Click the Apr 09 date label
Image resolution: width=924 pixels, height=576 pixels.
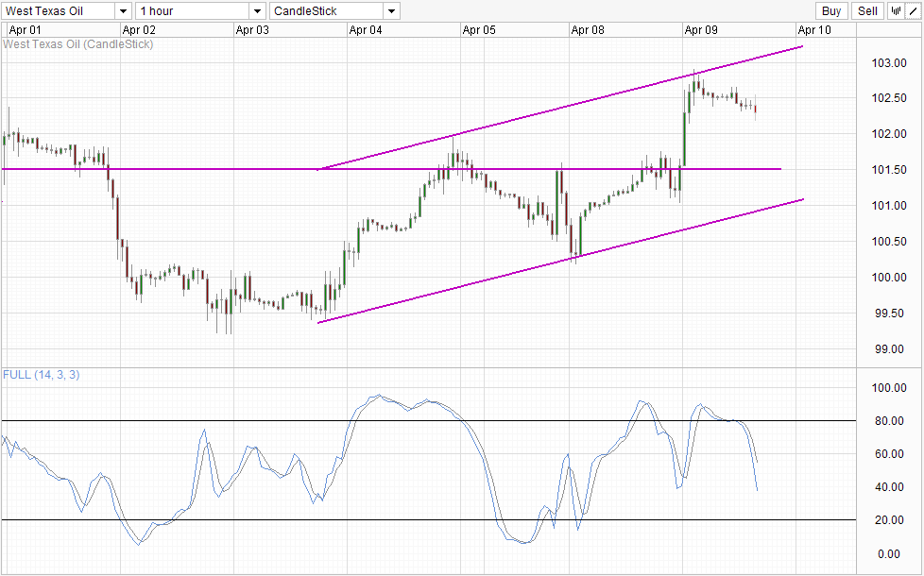(701, 30)
